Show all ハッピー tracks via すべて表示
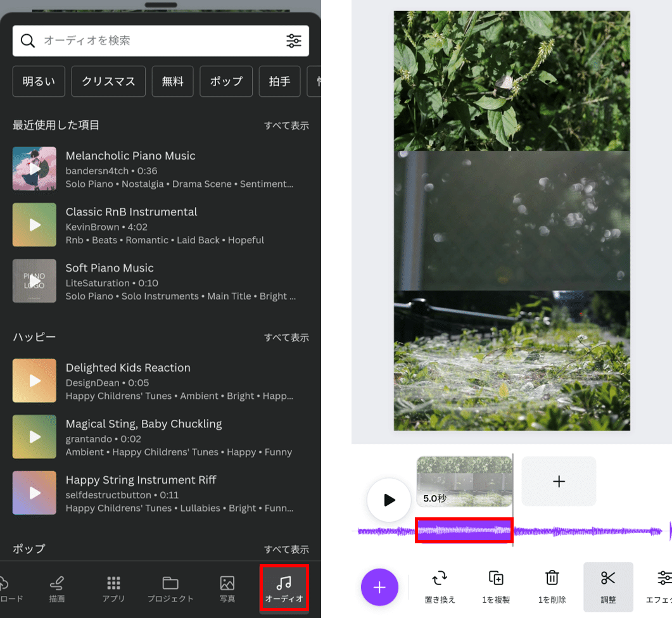672x618 pixels. [x=286, y=337]
